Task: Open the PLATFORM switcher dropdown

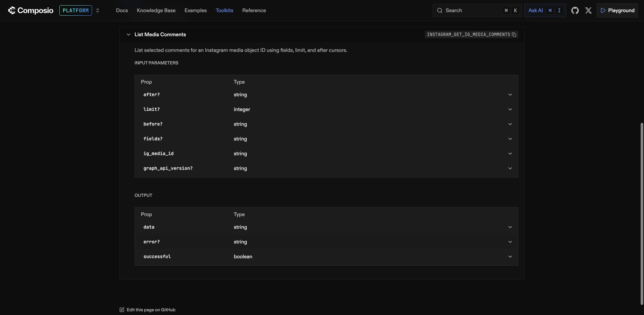Action: coord(80,10)
